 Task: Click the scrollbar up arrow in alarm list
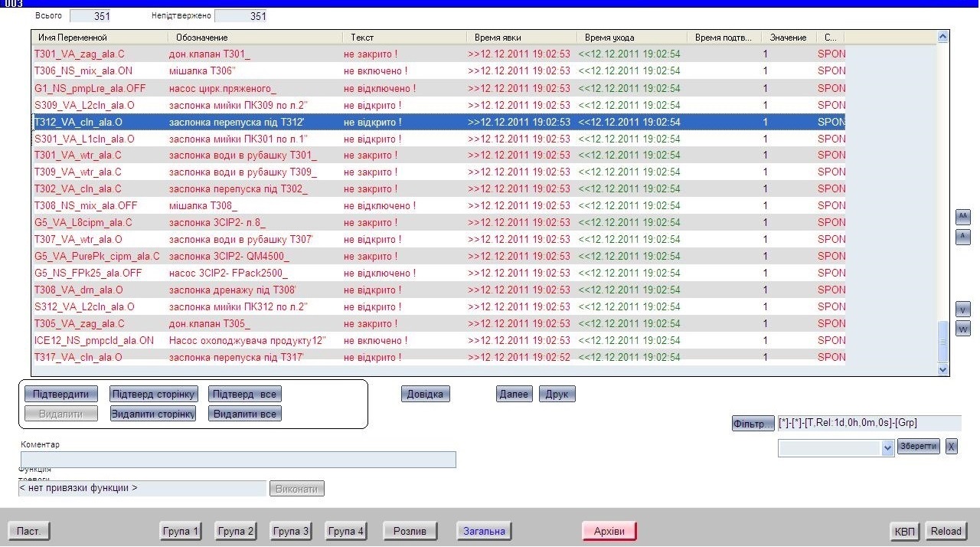tap(942, 36)
